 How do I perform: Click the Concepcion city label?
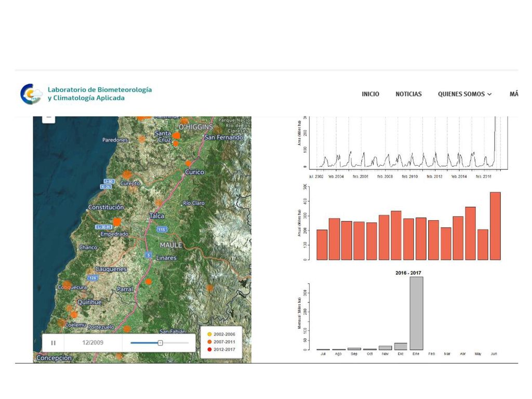54,358
